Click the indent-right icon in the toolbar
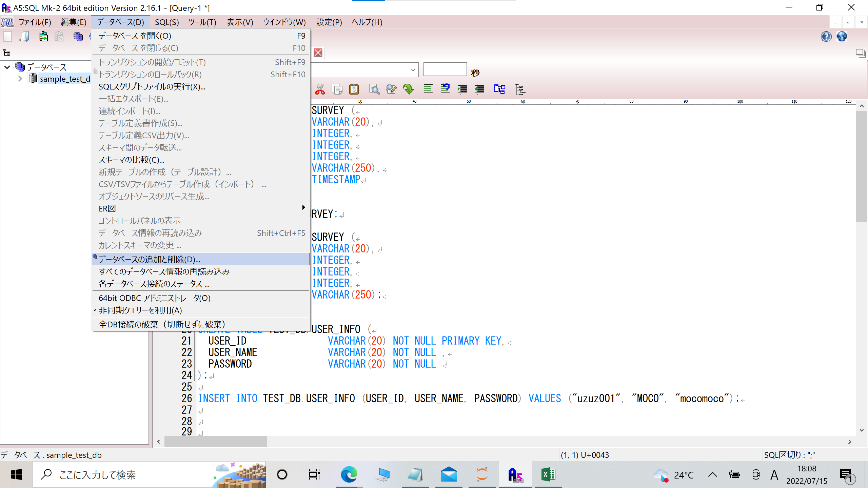Viewport: 868px width, 488px height. (462, 89)
